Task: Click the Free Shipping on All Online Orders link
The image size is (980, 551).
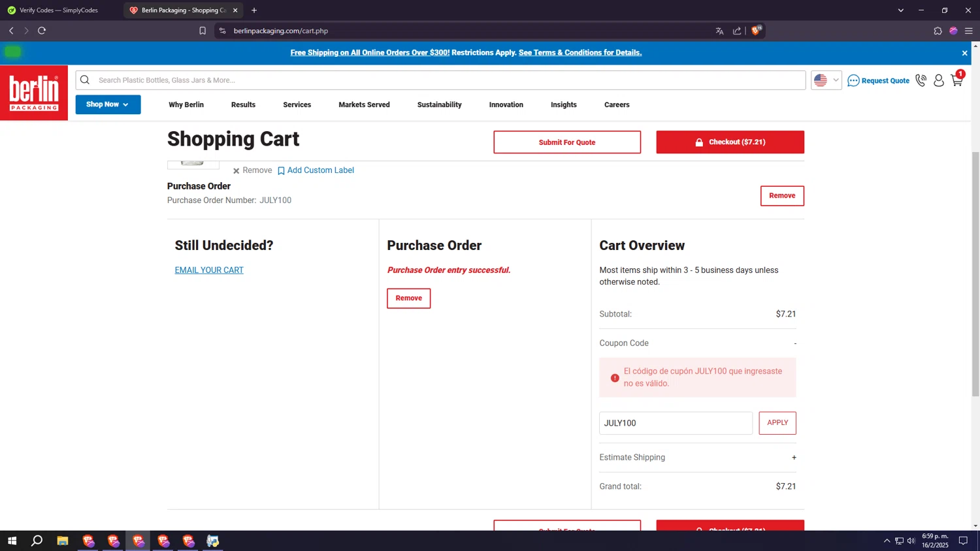Action: click(370, 53)
